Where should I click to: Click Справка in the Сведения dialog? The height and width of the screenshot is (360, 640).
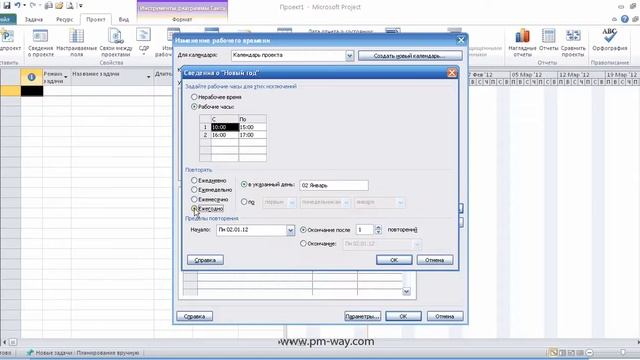point(205,260)
